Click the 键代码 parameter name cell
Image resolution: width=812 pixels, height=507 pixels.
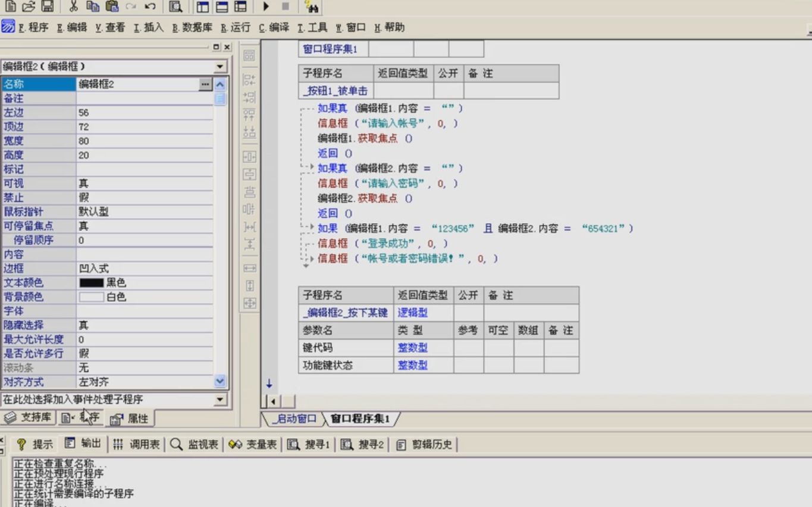tap(346, 348)
